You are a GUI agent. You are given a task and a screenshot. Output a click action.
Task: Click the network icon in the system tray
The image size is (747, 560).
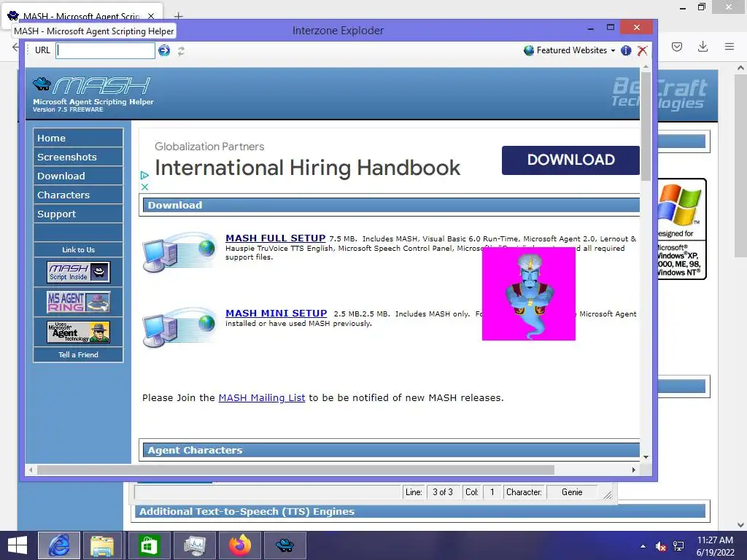point(678,546)
